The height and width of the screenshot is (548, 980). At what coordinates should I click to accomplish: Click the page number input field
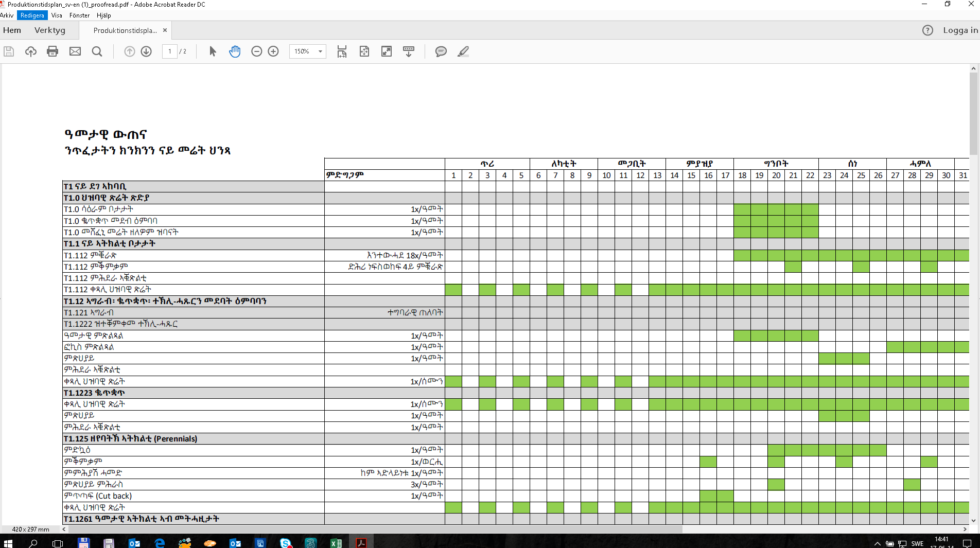(170, 51)
